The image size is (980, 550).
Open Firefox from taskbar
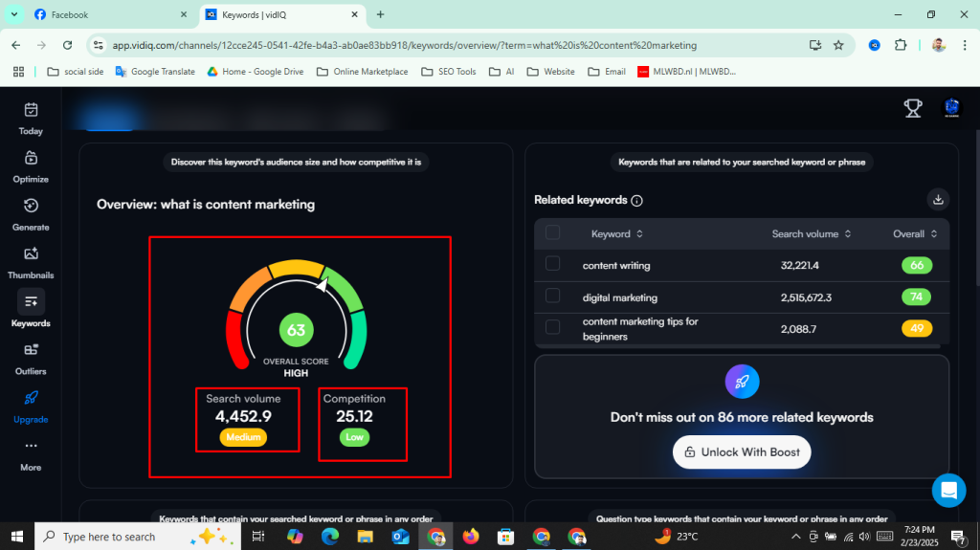471,537
